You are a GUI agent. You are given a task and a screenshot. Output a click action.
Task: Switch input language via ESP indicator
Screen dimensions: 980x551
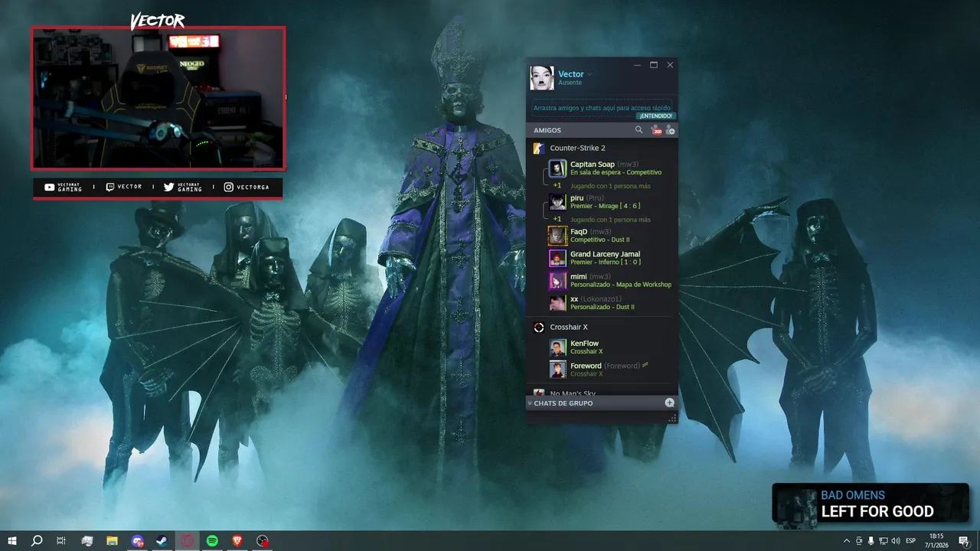(x=911, y=541)
